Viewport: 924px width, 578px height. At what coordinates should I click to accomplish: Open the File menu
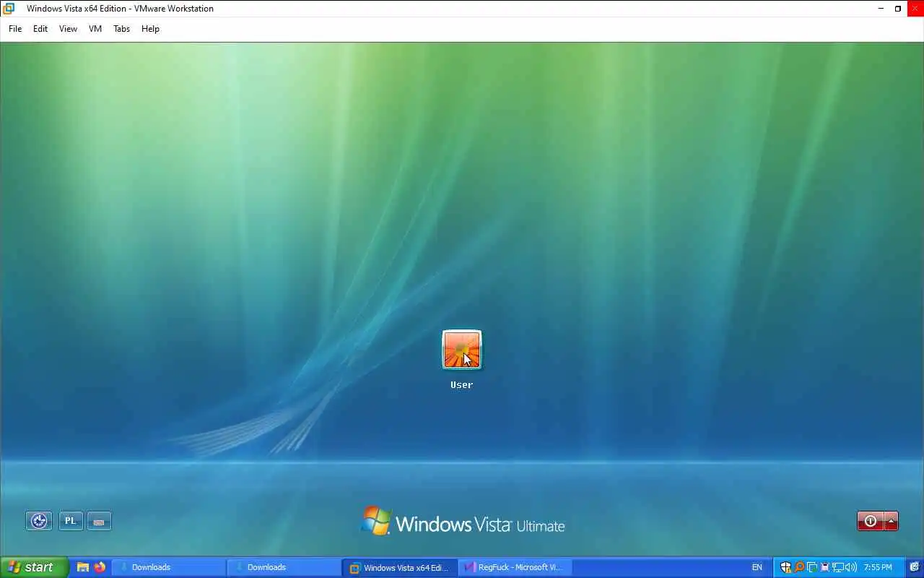point(15,29)
